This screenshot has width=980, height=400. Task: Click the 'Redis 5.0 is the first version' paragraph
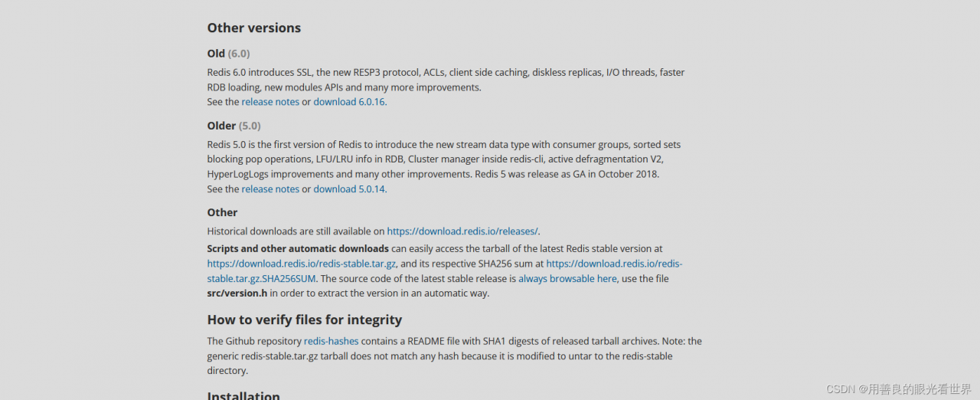[443, 159]
